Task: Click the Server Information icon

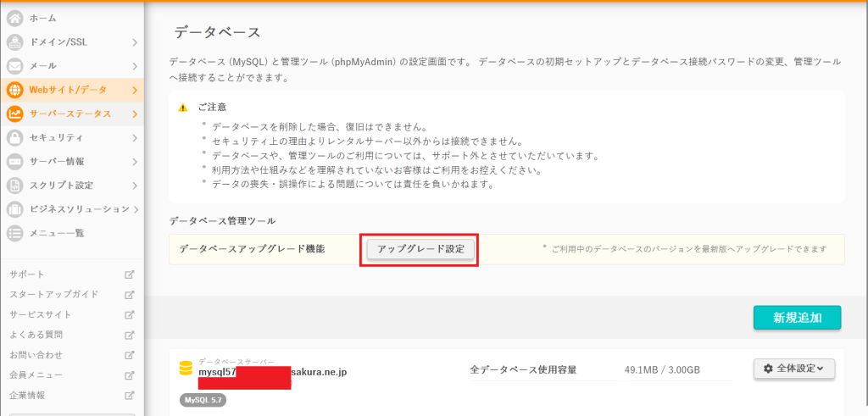Action: [x=14, y=161]
